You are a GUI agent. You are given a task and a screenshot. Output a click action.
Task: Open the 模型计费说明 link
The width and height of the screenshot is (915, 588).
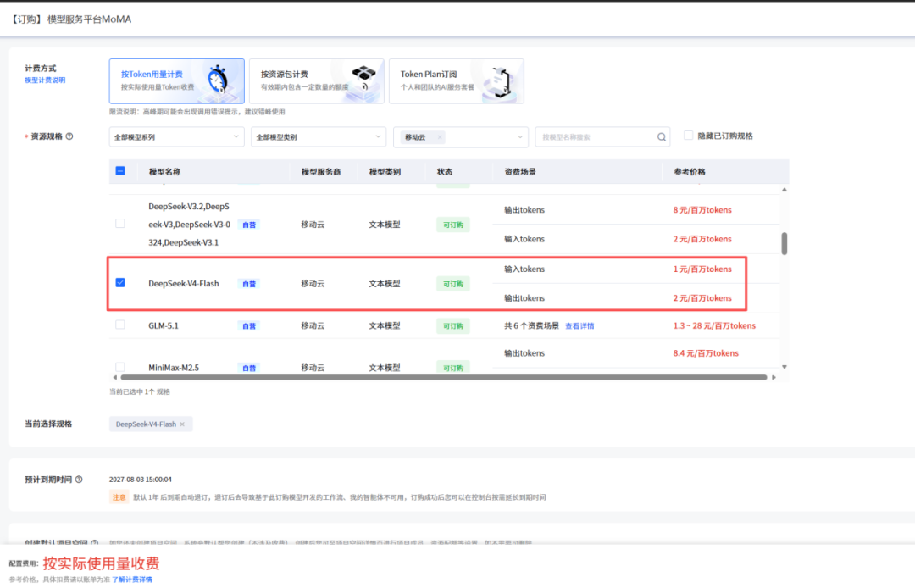(45, 80)
